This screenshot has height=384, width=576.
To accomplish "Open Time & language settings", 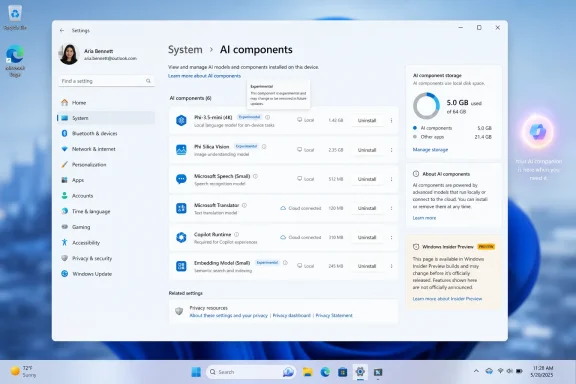I will pyautogui.click(x=106, y=211).
